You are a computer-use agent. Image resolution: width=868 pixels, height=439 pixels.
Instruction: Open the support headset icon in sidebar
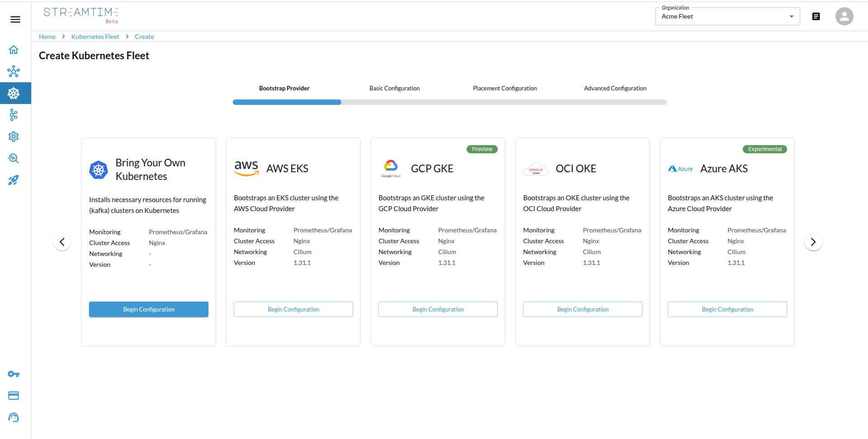pos(14,417)
